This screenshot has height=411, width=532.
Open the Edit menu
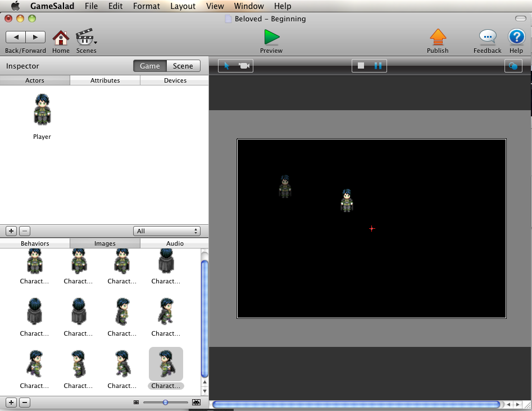(x=115, y=6)
